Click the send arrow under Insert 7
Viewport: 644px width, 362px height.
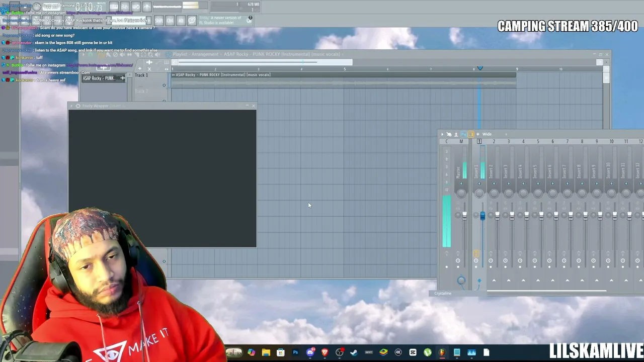(567, 280)
